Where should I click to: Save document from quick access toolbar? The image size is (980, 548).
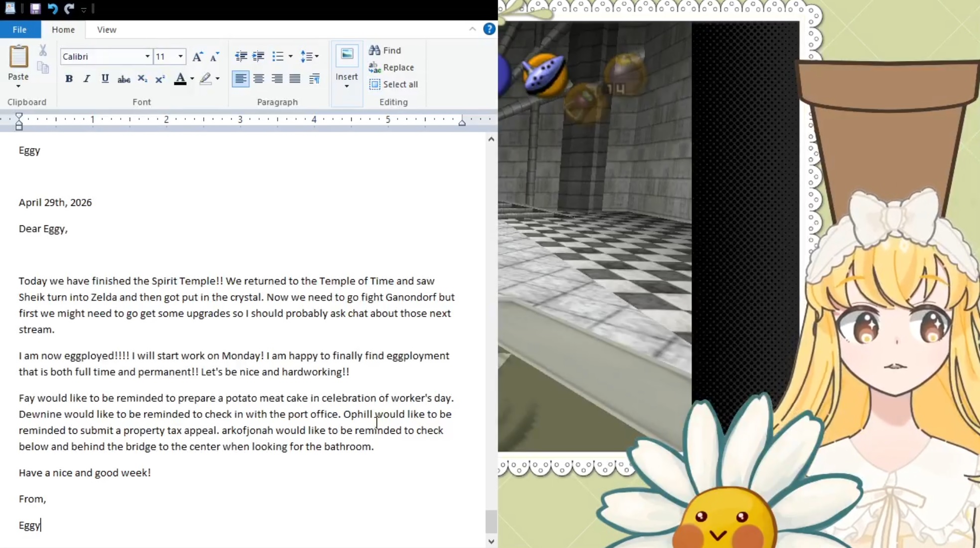click(35, 8)
